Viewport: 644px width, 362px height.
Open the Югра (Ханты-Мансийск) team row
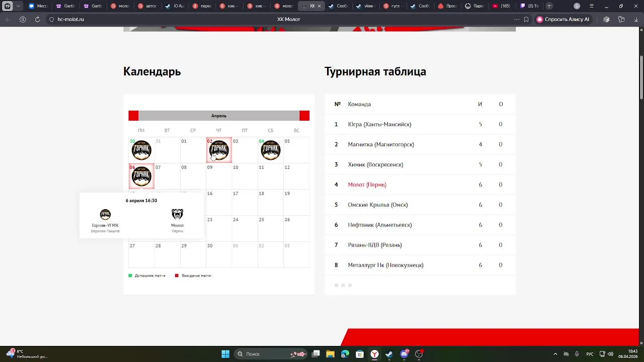tap(420, 124)
